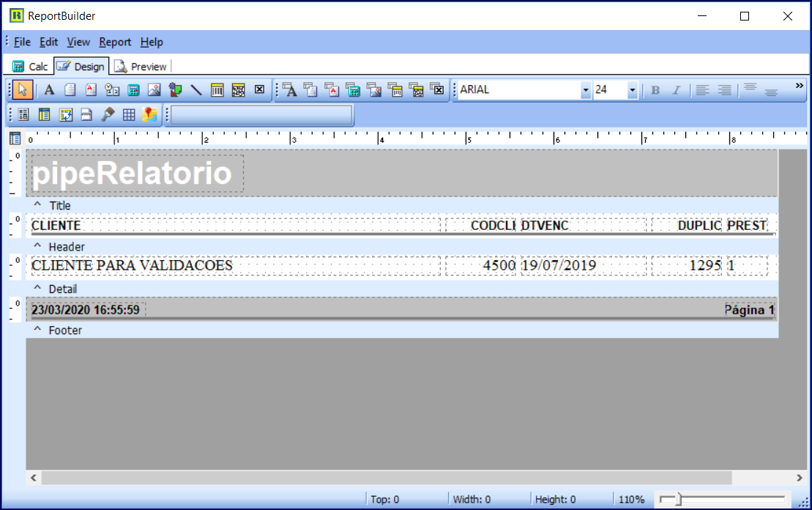
Task: Select the DBMemo data-aware tool
Action: coord(310,90)
